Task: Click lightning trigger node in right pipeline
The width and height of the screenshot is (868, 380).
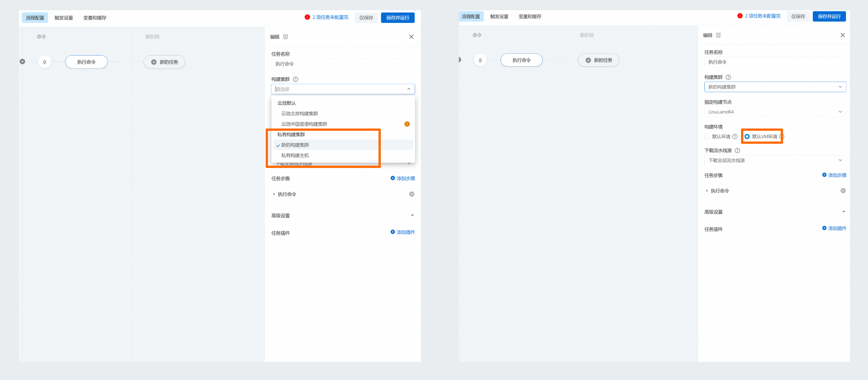Action: pyautogui.click(x=480, y=60)
